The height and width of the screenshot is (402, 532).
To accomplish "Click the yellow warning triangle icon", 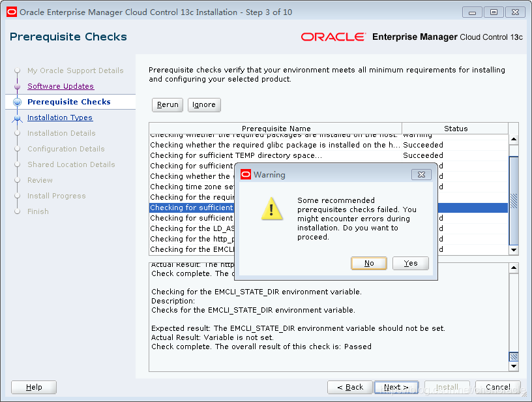I will (x=271, y=209).
